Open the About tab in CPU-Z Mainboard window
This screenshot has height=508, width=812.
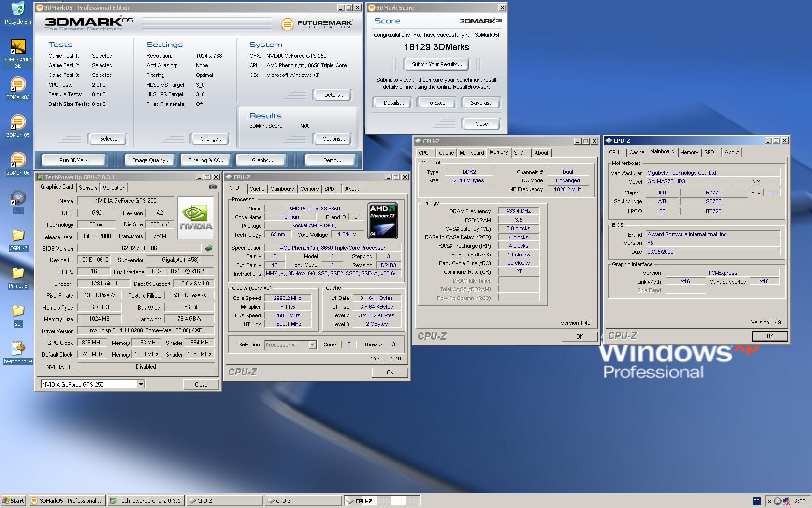(731, 152)
